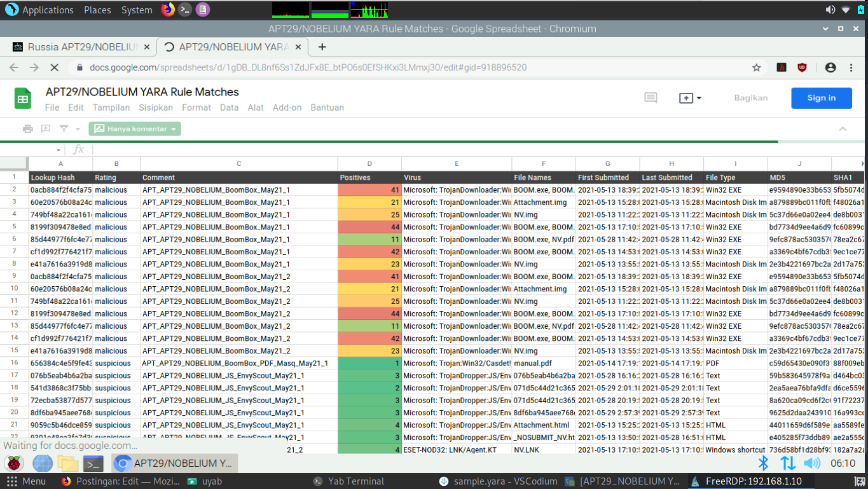Click the filter funnel icon

(63, 128)
